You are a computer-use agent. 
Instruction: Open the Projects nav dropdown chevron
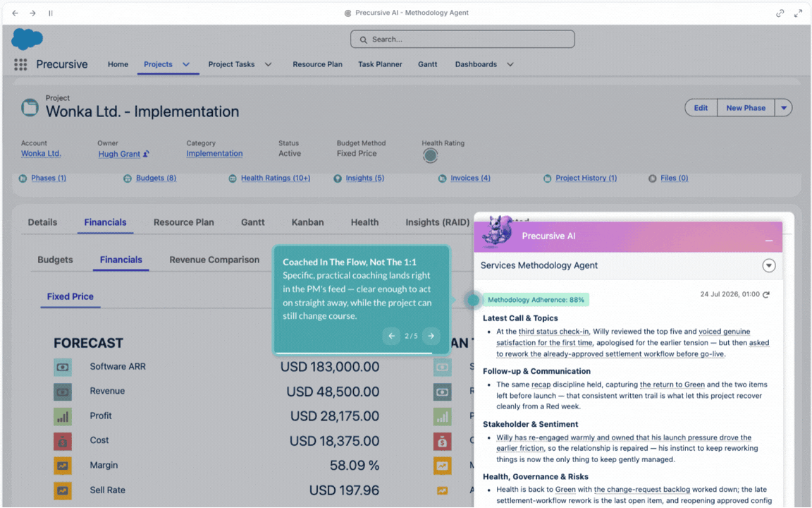tap(186, 64)
